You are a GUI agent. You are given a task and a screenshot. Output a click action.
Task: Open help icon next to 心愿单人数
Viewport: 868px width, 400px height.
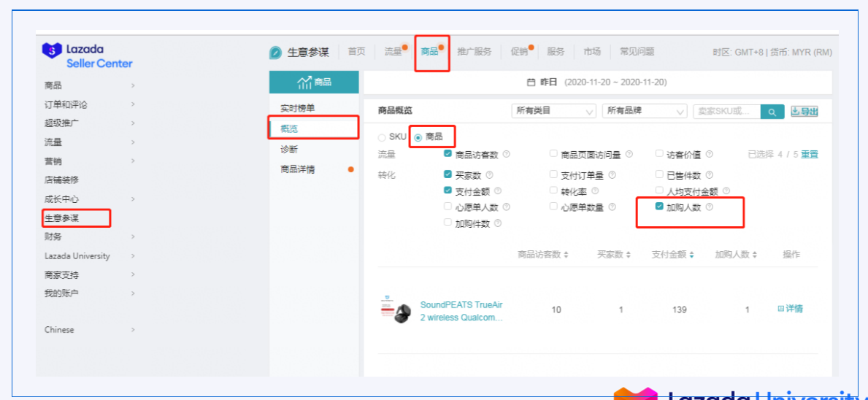pos(506,207)
